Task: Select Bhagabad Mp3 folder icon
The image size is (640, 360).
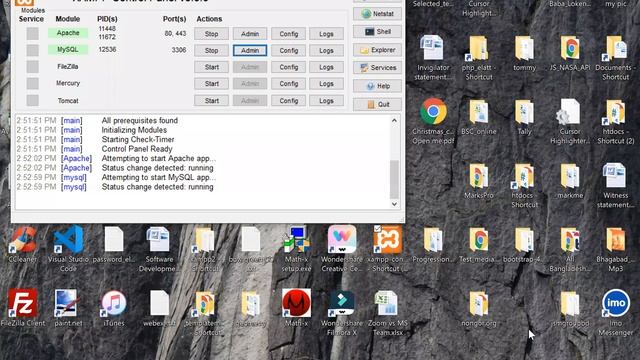Action: coord(616,249)
